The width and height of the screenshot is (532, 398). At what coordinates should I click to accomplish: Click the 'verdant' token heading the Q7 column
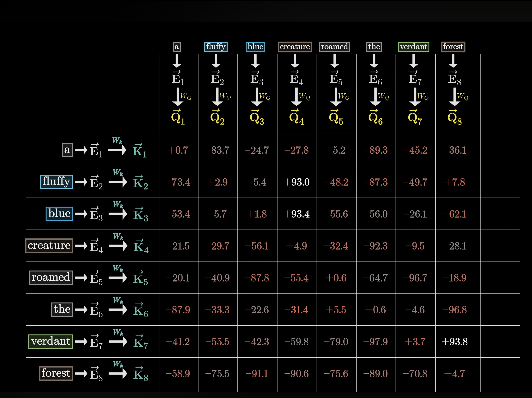click(x=413, y=47)
